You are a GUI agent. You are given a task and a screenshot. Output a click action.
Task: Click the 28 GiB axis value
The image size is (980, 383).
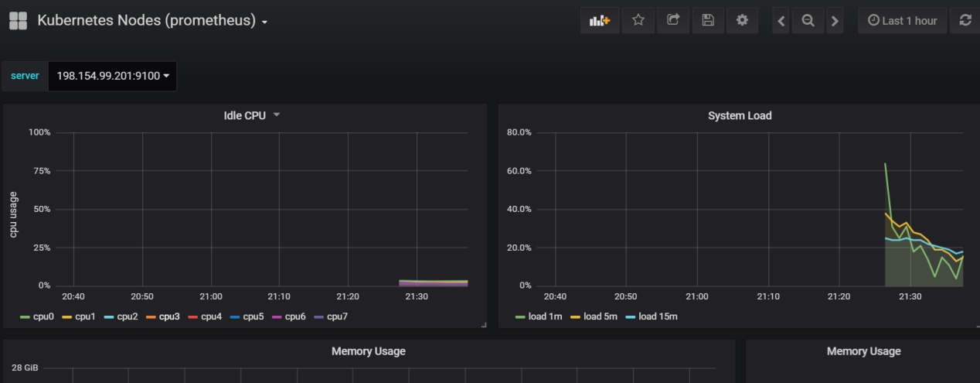click(x=25, y=368)
